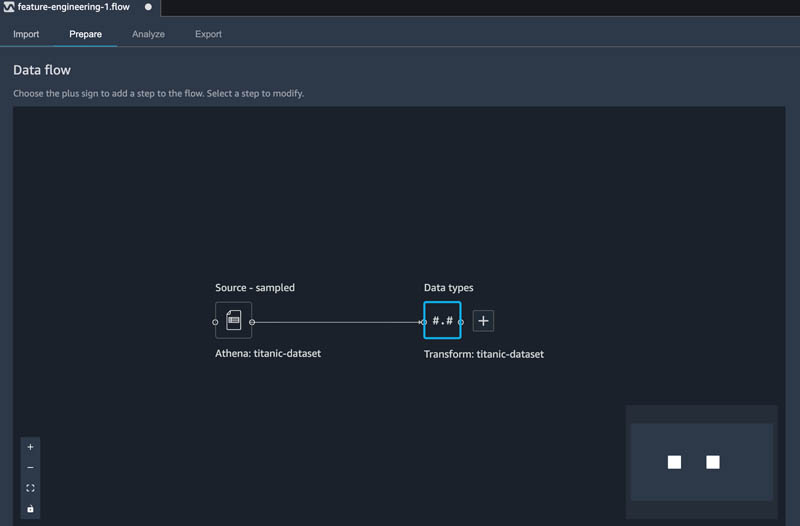
Task: Click the left node in the minimap
Action: pyautogui.click(x=674, y=462)
